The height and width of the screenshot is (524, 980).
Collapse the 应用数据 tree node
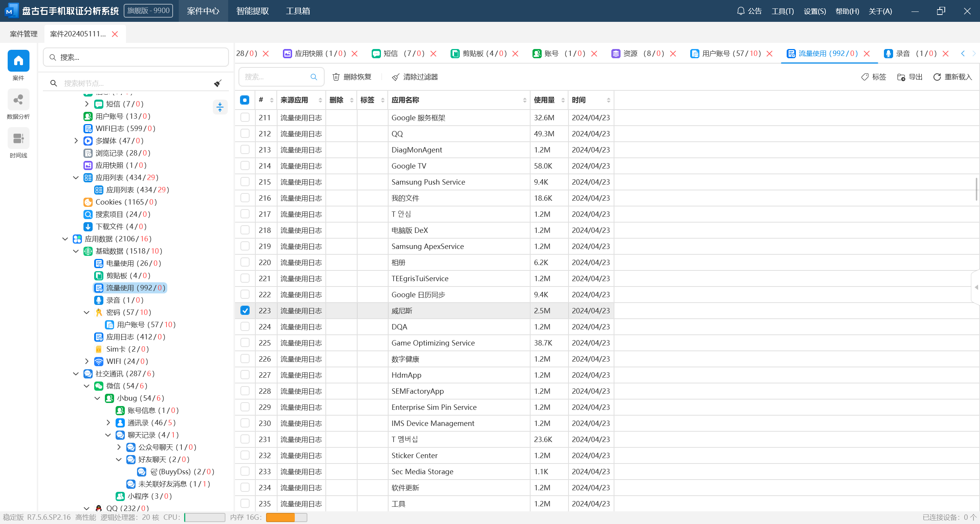[65, 239]
